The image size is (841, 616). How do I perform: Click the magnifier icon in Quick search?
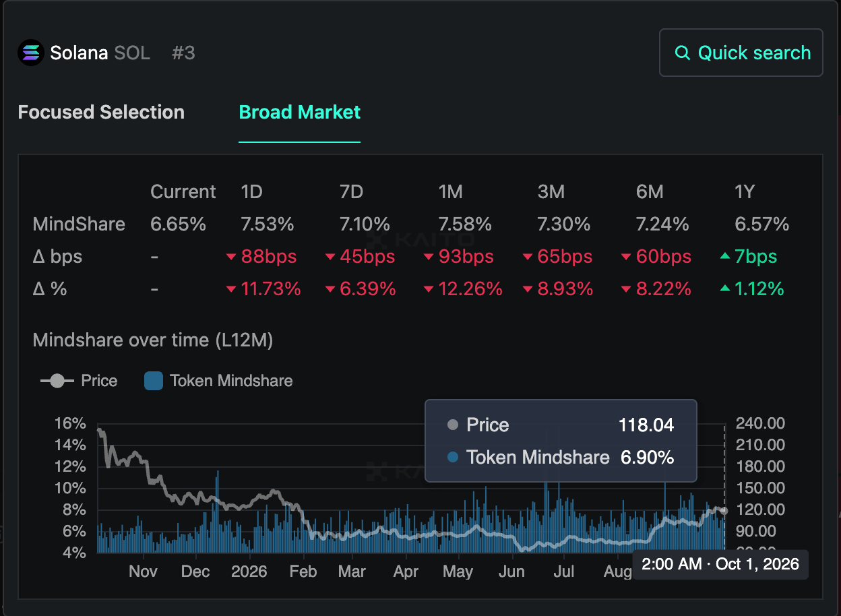pyautogui.click(x=683, y=53)
